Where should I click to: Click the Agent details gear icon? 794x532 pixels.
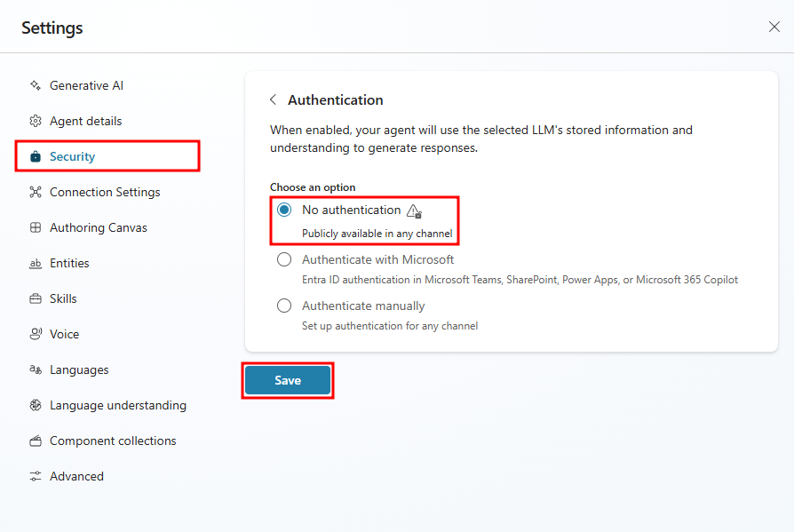36,121
